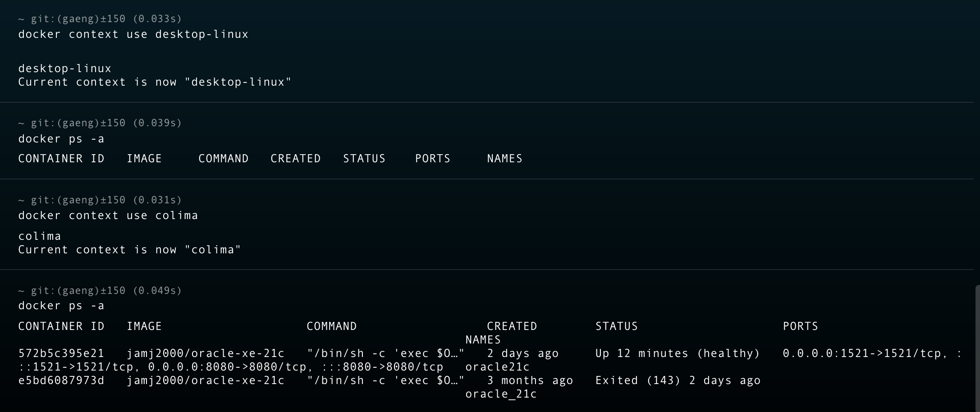The image size is (980, 412).
Task: Select the image name jamj2000/oracle-xe-21c
Action: (206, 353)
